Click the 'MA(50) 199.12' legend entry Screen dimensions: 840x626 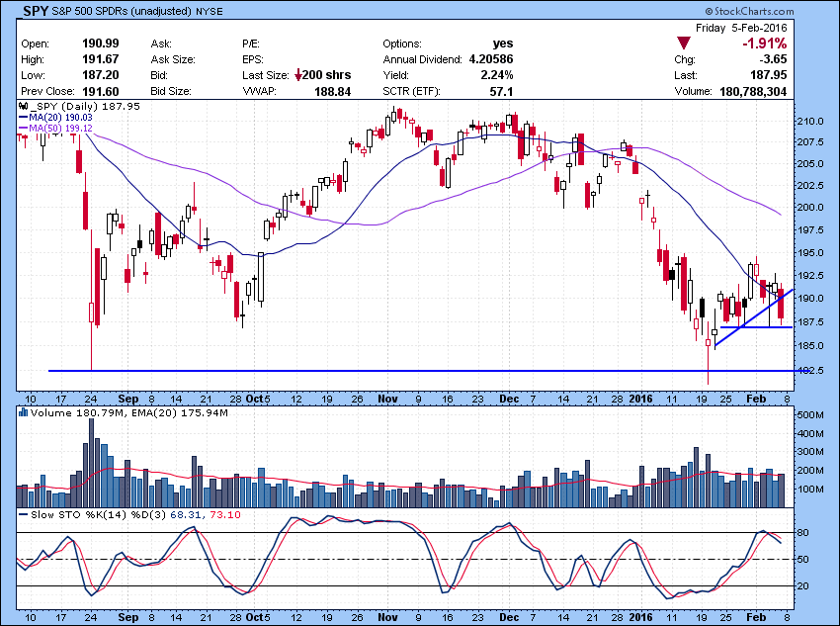pyautogui.click(x=61, y=129)
